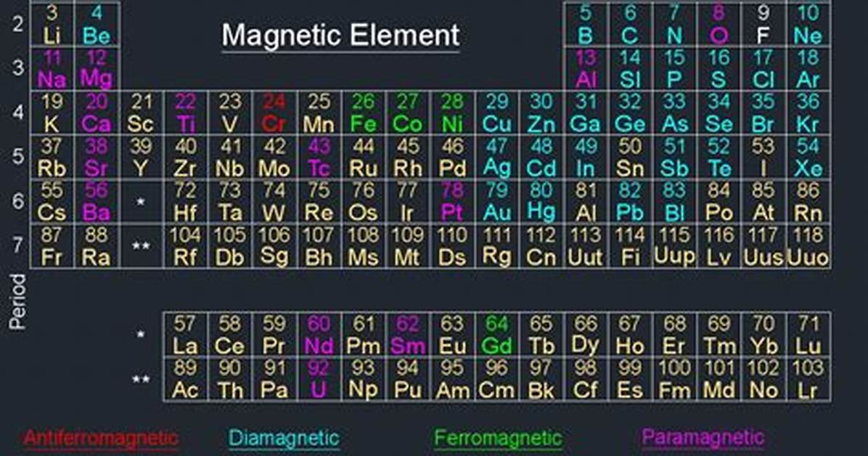Select the Sn tin cell numbered 50
The height and width of the screenshot is (456, 868).
[630, 158]
